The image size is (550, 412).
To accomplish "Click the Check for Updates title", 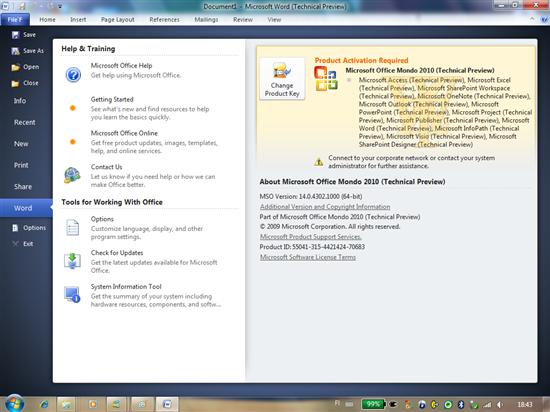I will coord(117,253).
